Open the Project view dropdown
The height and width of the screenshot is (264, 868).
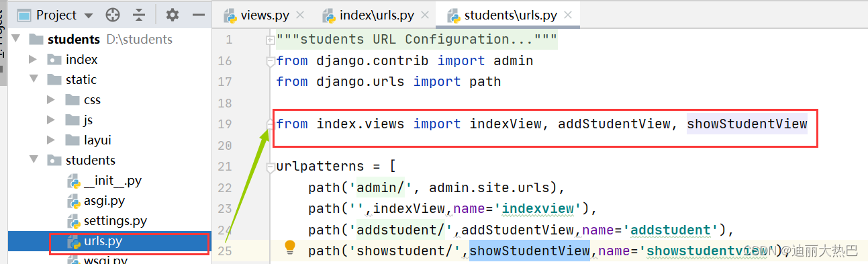89,15
